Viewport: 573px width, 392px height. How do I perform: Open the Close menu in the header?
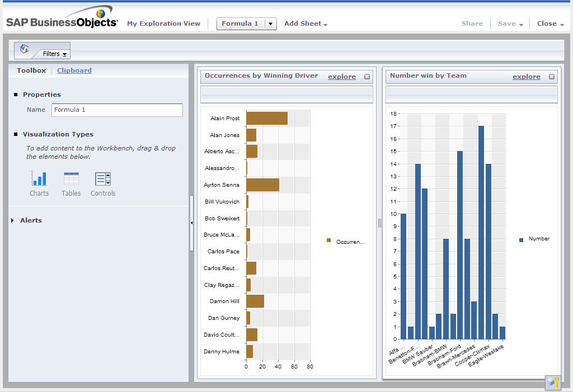(x=550, y=23)
